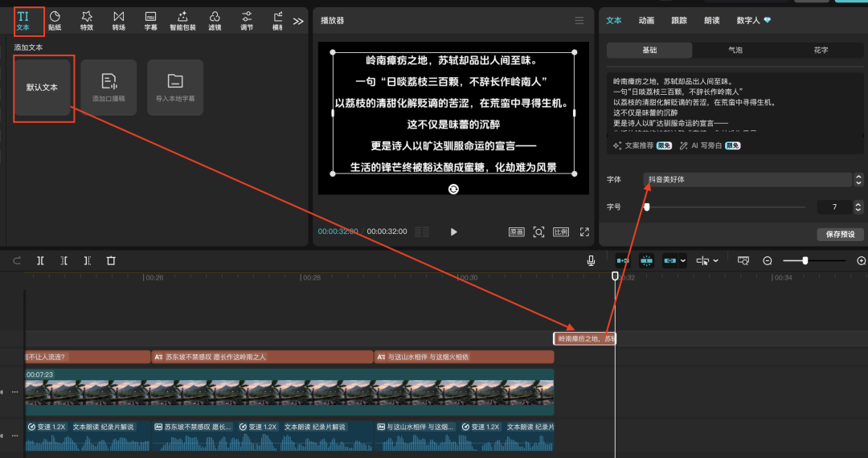Select the 气泡 bubble sub-tab
The width and height of the screenshot is (868, 458).
pos(735,50)
